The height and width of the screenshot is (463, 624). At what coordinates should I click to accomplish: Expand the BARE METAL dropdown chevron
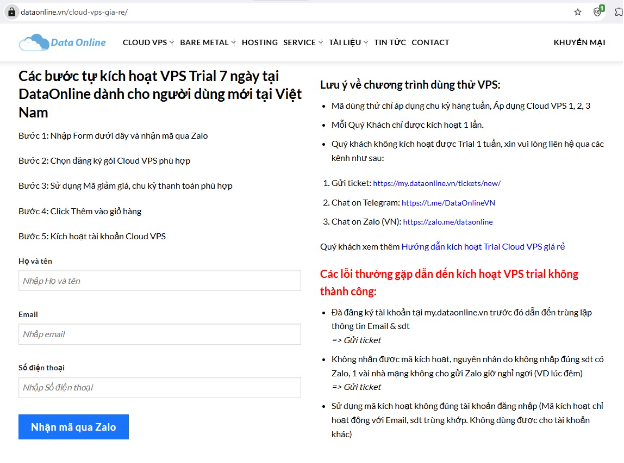pyautogui.click(x=233, y=43)
